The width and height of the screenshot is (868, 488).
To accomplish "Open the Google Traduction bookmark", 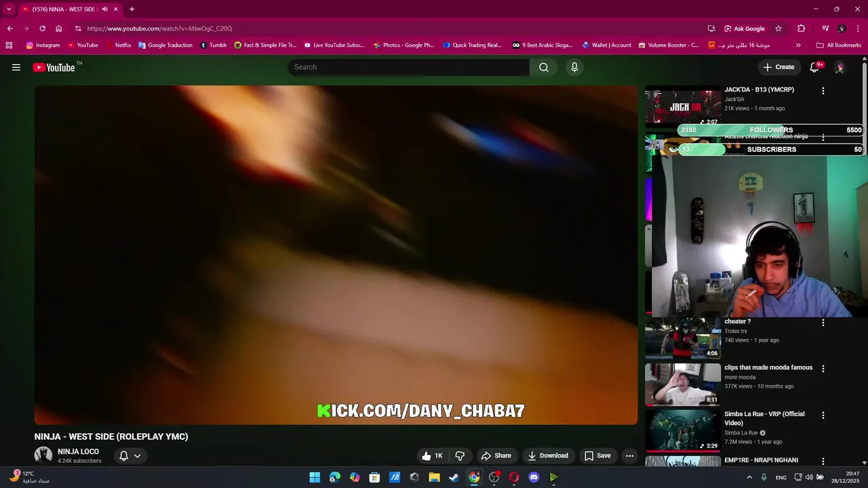I will tap(165, 45).
